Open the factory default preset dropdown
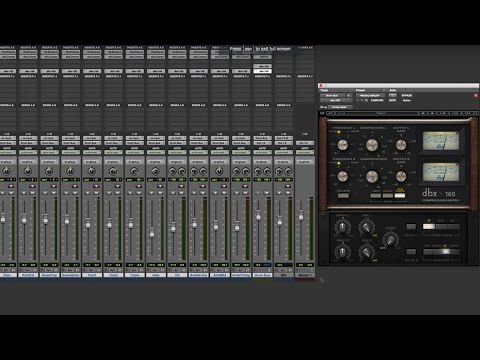Screen dimensions: 480x360 (x=370, y=95)
